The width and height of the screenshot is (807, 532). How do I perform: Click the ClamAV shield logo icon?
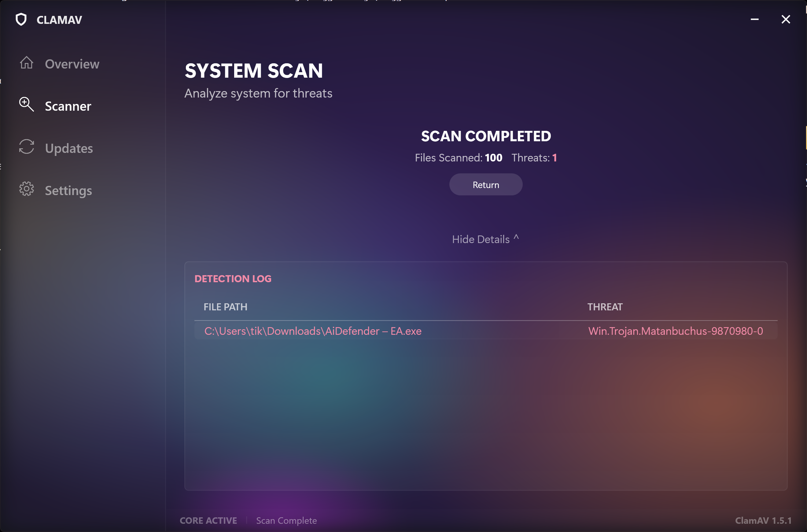click(21, 19)
